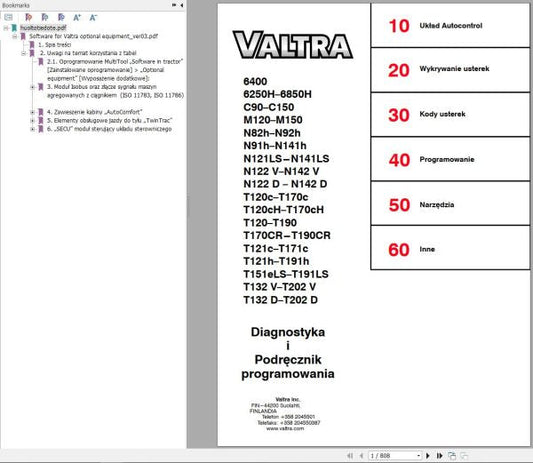Click section 20 Wykrywanie usterek
Image resolution: width=533 pixels, height=463 pixels.
pos(450,70)
